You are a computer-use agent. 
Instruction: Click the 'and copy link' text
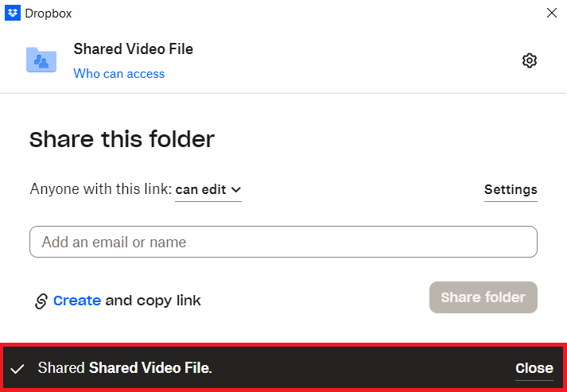click(153, 301)
